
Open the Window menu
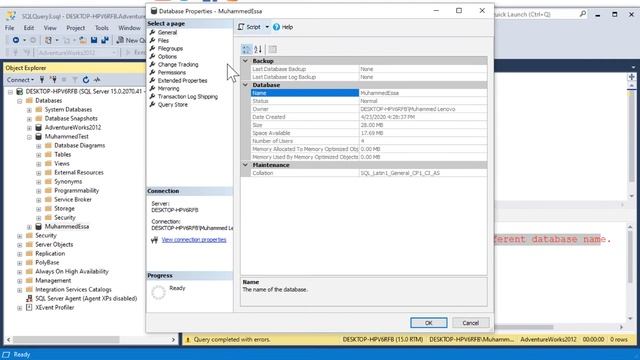[x=129, y=28]
